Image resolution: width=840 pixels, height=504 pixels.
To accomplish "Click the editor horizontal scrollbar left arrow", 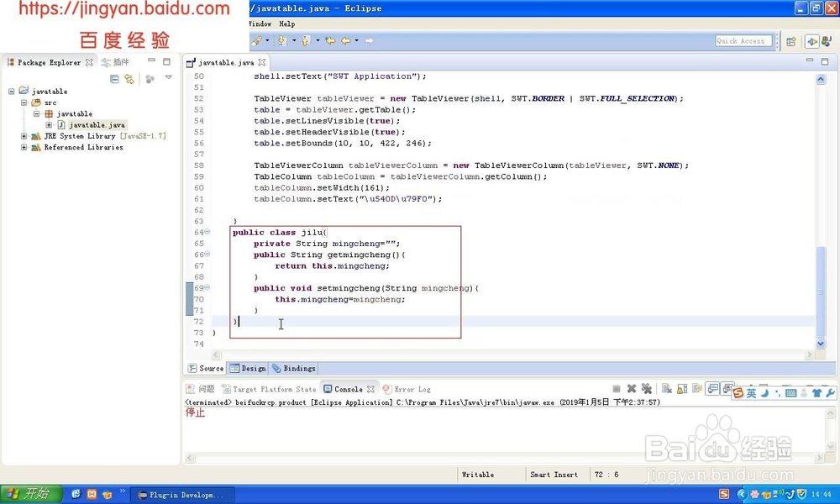I will pos(217,354).
